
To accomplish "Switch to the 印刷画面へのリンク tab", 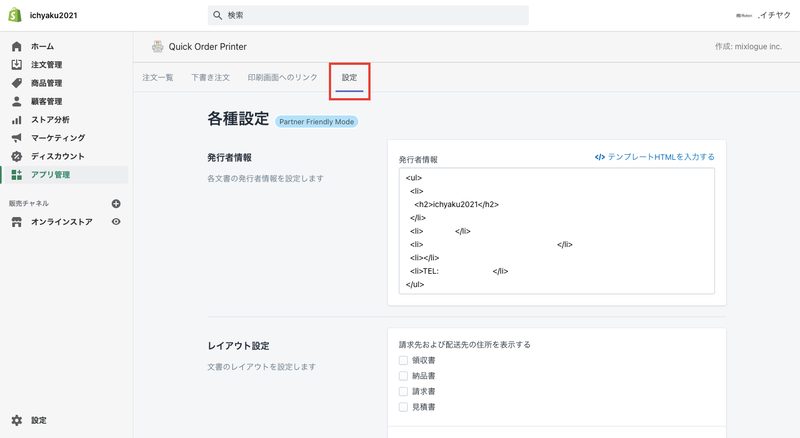I will point(282,78).
